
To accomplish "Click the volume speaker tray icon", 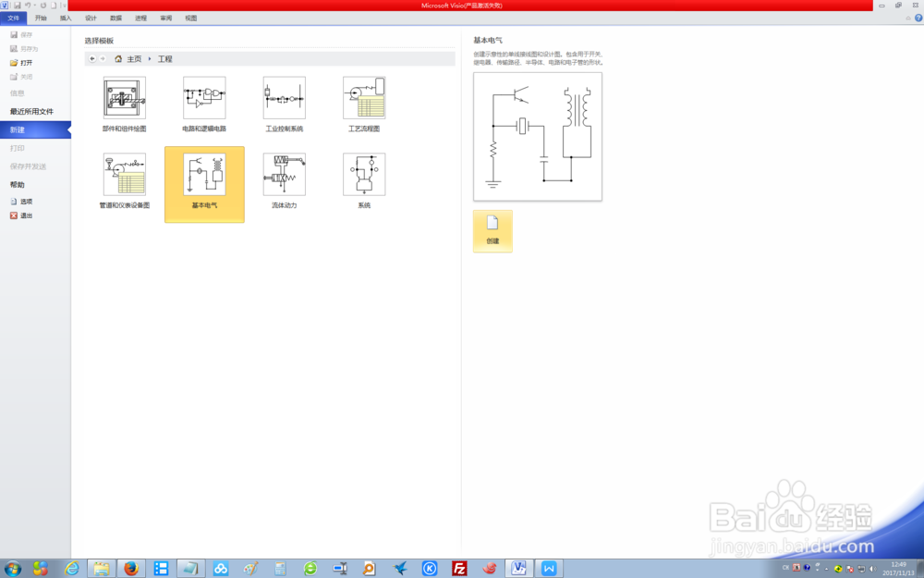I will [x=873, y=569].
